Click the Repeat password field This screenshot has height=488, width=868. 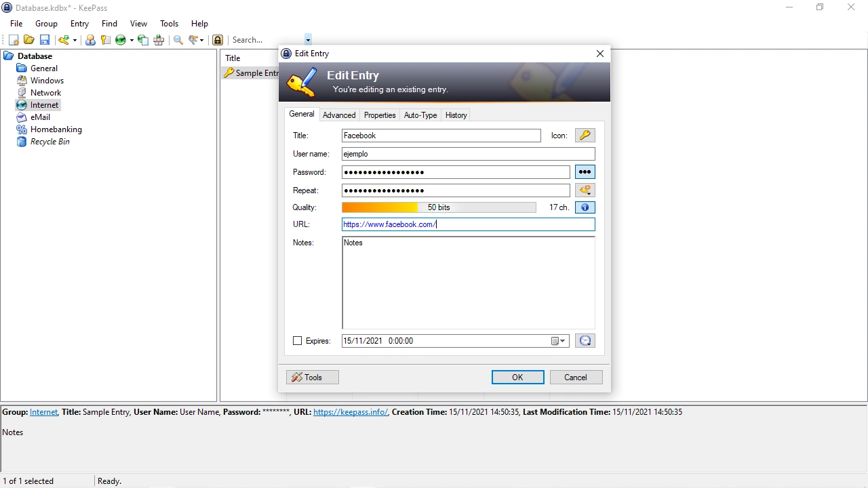456,190
